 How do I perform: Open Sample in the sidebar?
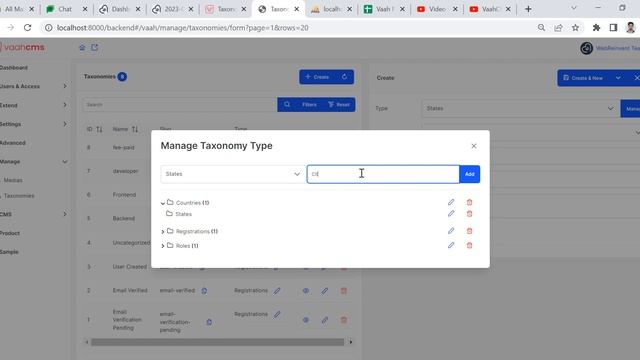click(9, 252)
